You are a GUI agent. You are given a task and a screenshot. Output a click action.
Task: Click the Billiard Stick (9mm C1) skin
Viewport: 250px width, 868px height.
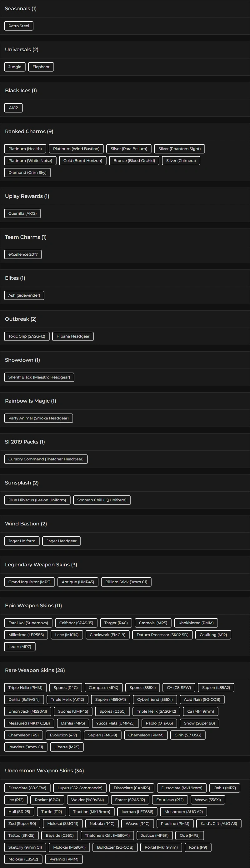126,582
